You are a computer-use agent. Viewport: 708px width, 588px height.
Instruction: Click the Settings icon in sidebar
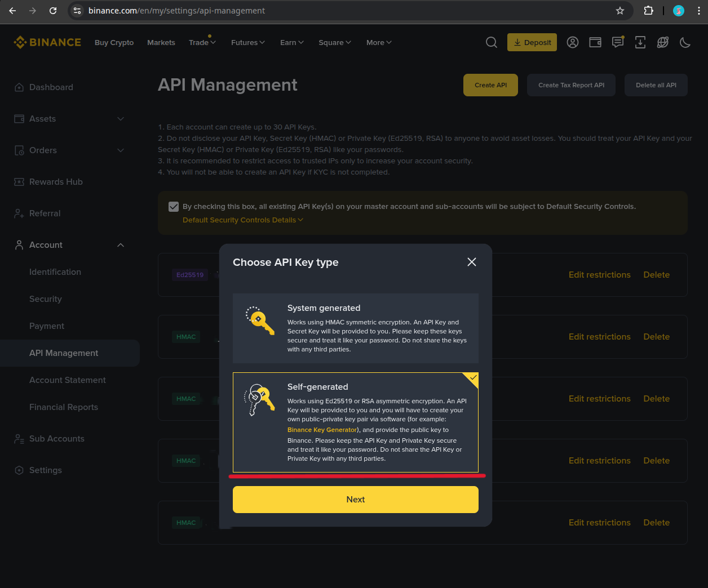click(x=19, y=470)
